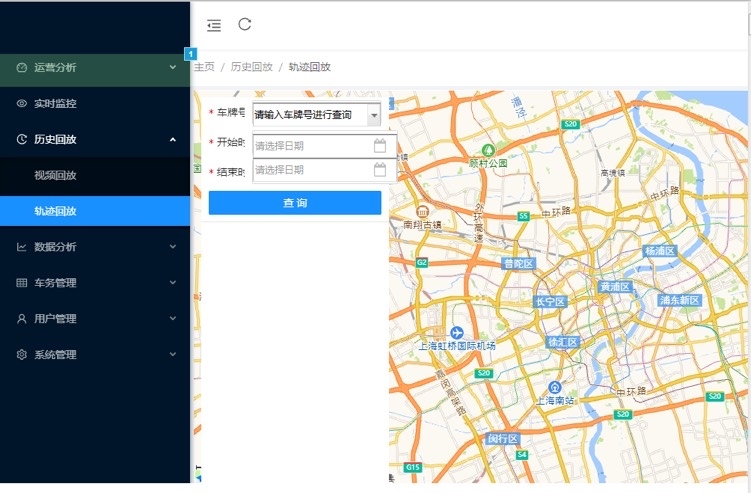Image resolution: width=751 pixels, height=493 pixels.
Task: Click the end date input field
Action: click(x=310, y=170)
